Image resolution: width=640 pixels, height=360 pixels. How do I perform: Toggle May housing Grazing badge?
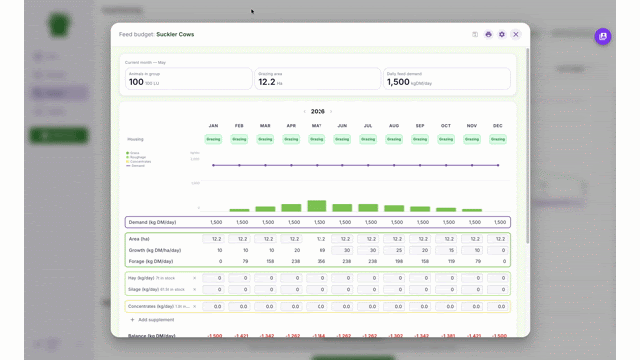317,139
